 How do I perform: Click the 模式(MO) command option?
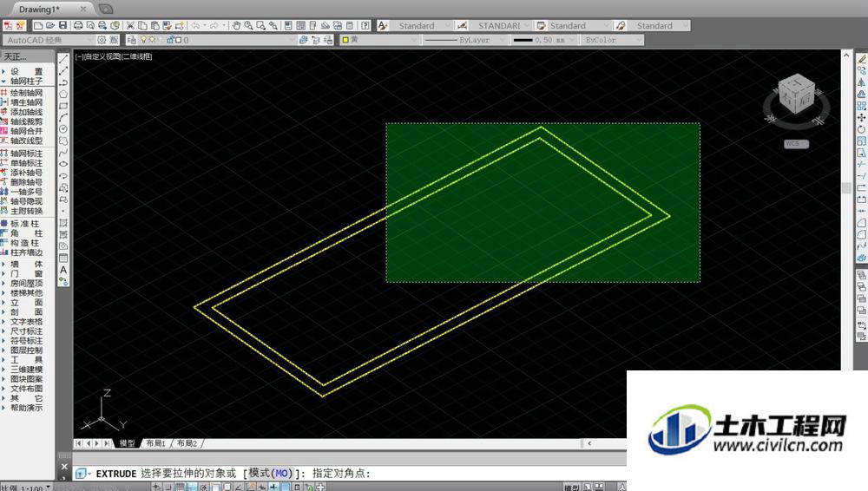[269, 474]
